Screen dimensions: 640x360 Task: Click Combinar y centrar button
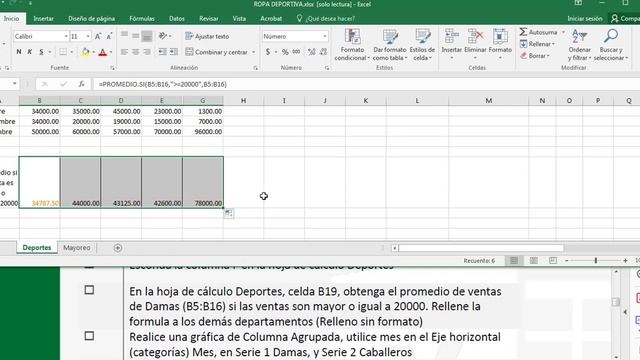(217, 52)
